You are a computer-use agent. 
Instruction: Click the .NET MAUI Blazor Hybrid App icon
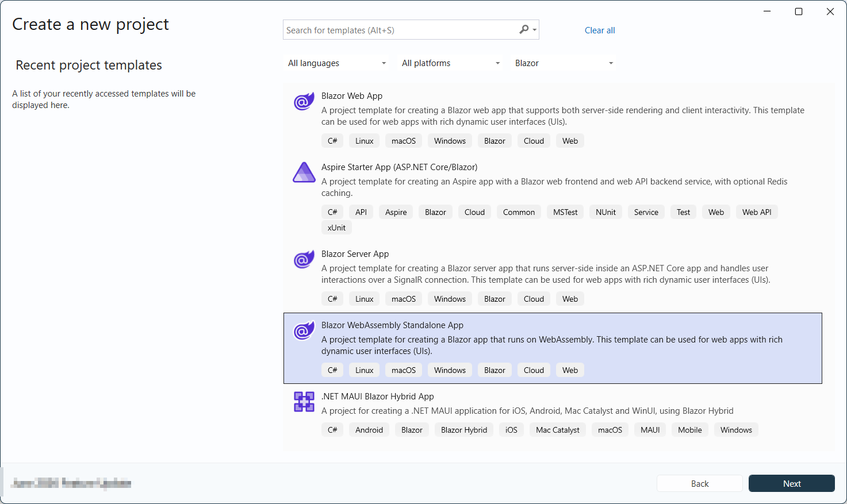304,402
